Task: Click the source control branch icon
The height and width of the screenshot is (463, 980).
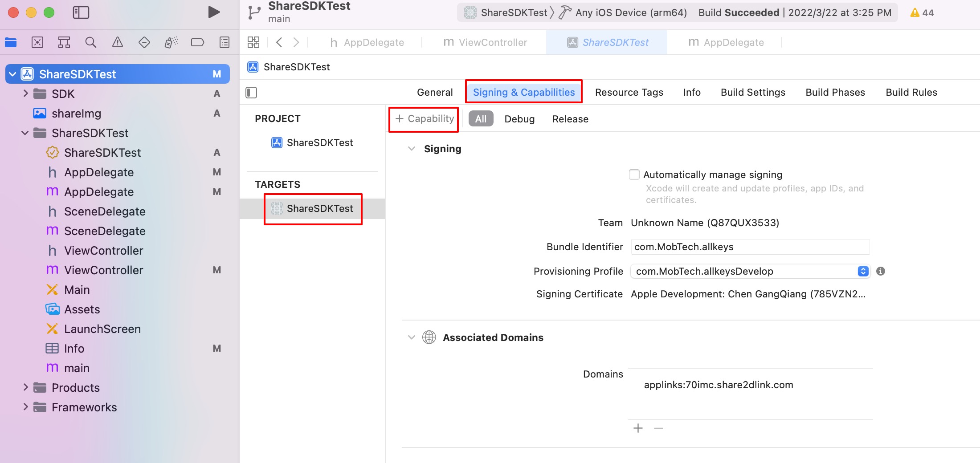Action: (254, 12)
